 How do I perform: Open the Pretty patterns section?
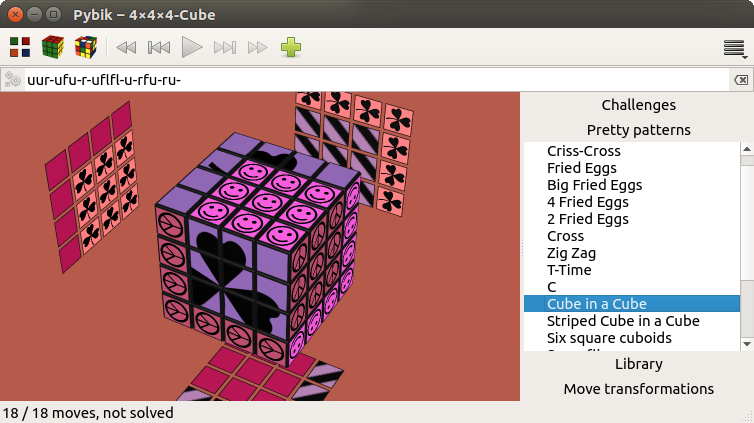click(639, 130)
